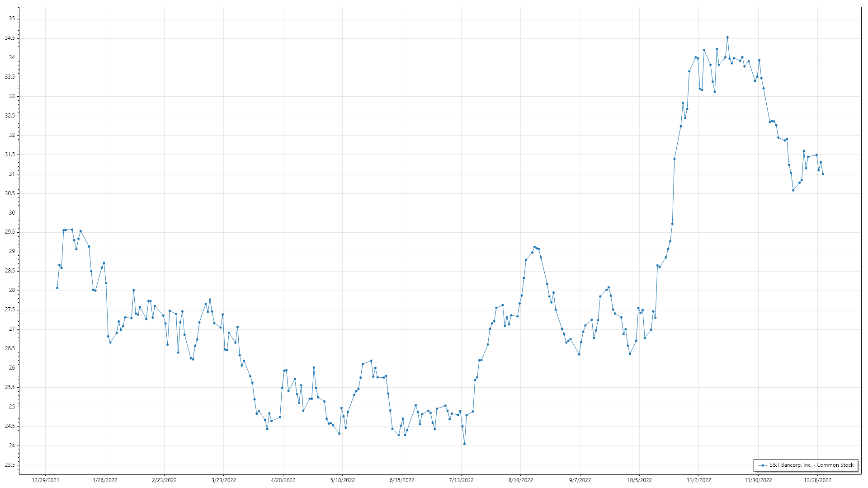Click the first data point of series

(x=57, y=288)
